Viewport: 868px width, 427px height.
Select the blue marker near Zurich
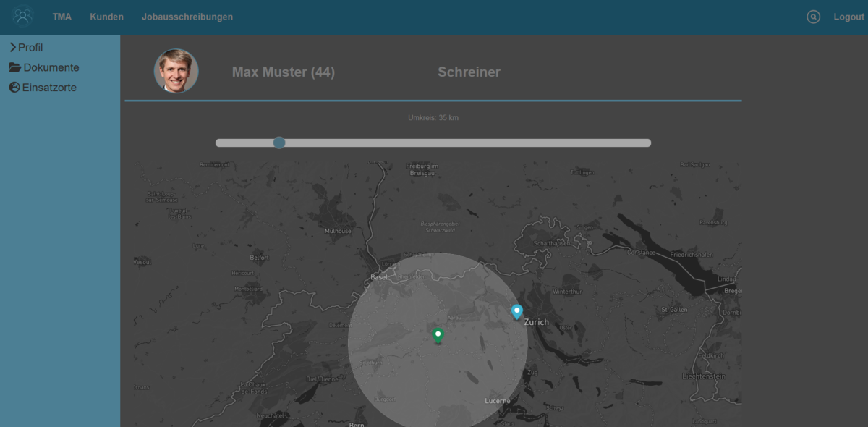click(x=516, y=312)
